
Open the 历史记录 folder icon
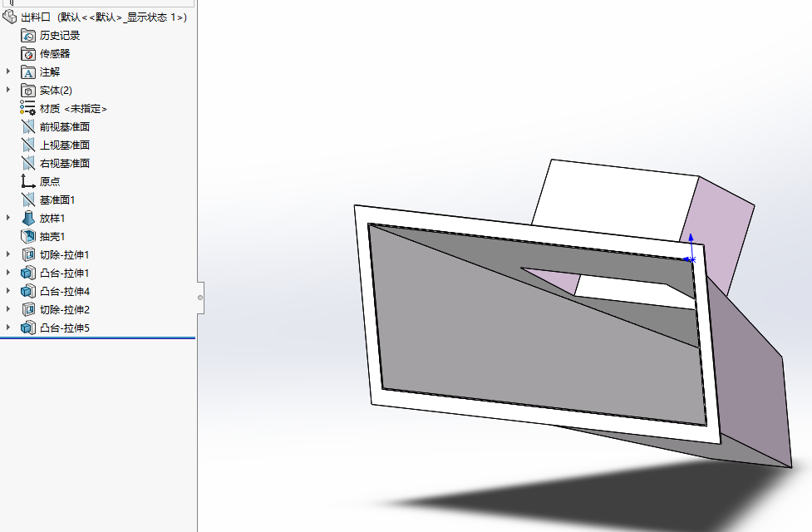coord(28,36)
